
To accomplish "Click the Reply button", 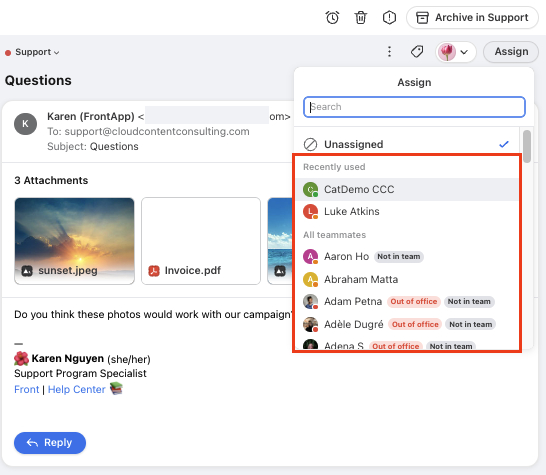I will 50,443.
